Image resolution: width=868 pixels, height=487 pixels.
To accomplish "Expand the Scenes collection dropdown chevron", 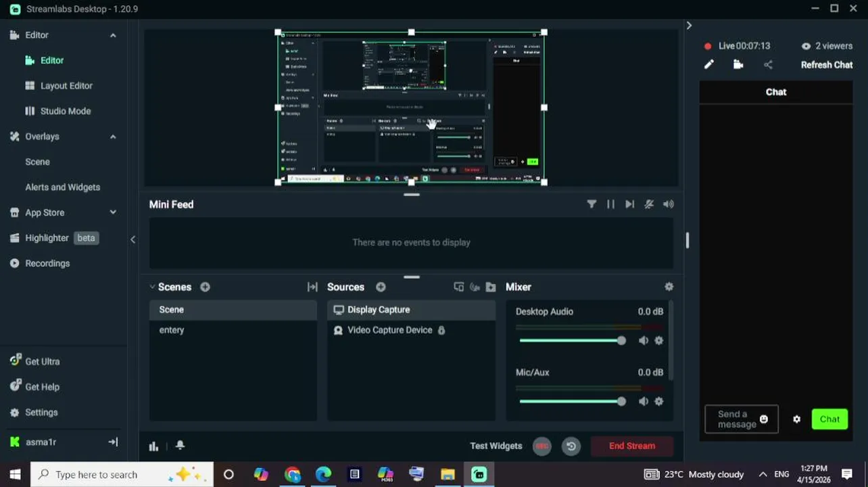I will (152, 287).
